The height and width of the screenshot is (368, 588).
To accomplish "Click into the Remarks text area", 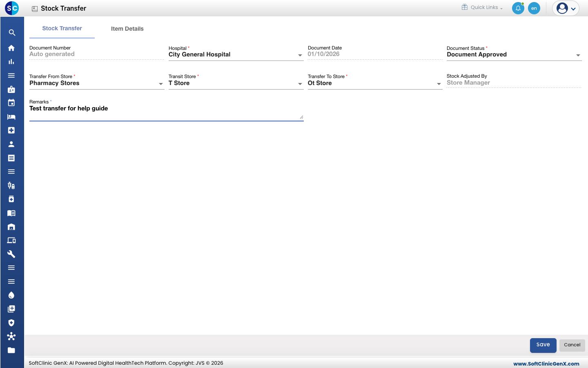I will (x=167, y=112).
